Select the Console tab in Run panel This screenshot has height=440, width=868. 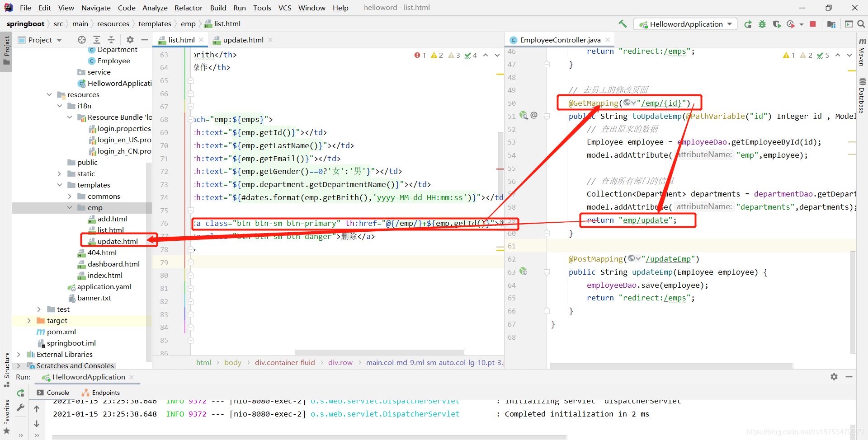pyautogui.click(x=53, y=393)
